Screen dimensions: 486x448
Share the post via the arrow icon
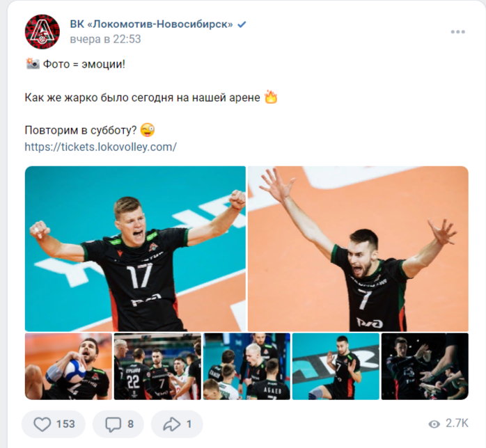(172, 424)
